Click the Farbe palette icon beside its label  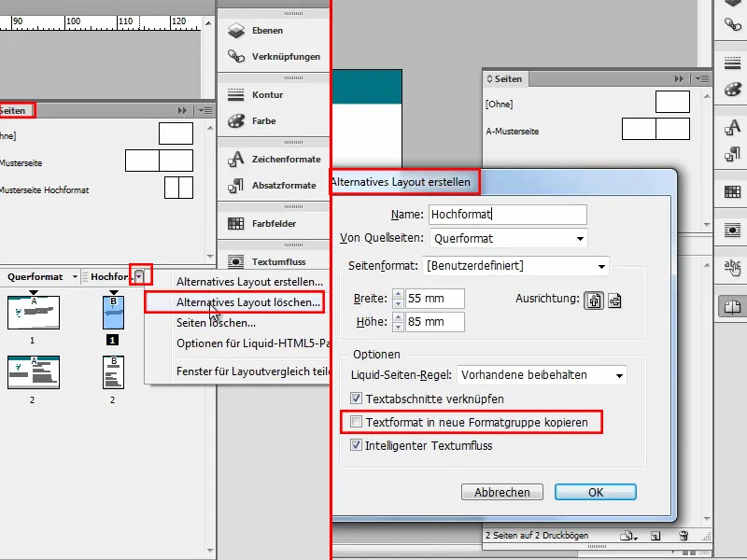[236, 121]
